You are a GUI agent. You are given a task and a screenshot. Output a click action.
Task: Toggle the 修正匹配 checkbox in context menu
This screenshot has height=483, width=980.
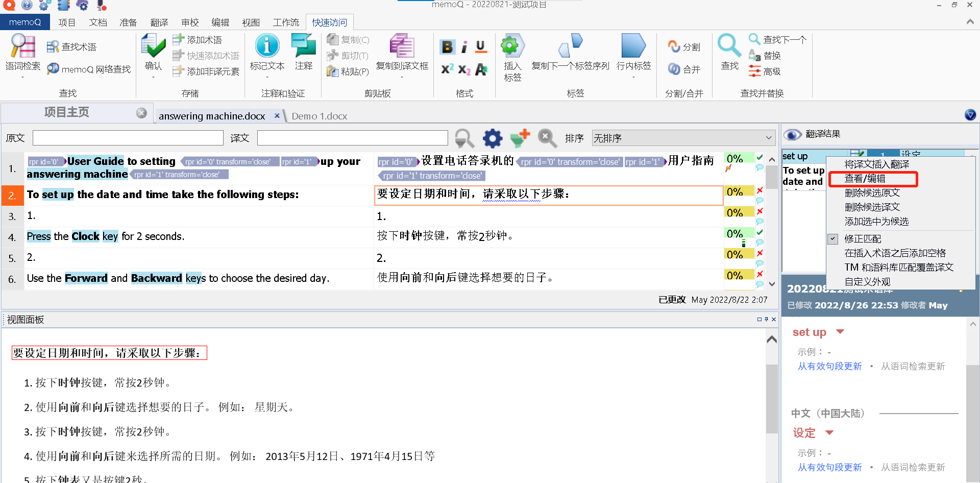pos(833,238)
